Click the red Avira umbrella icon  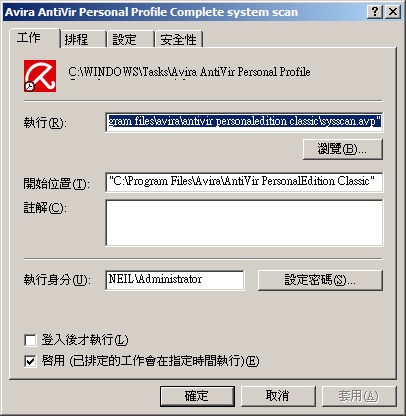pyautogui.click(x=40, y=76)
